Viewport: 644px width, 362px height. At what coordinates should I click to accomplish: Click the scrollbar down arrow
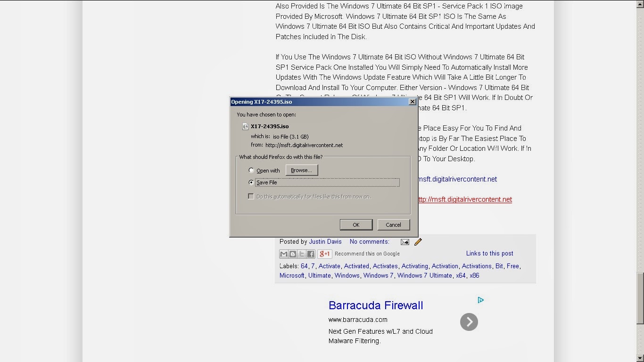(x=640, y=358)
